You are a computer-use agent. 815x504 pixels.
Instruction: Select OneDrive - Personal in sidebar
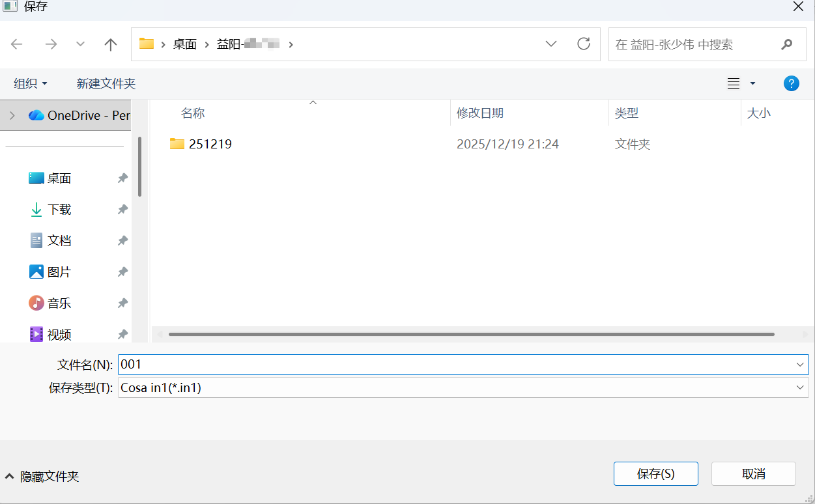(x=79, y=115)
